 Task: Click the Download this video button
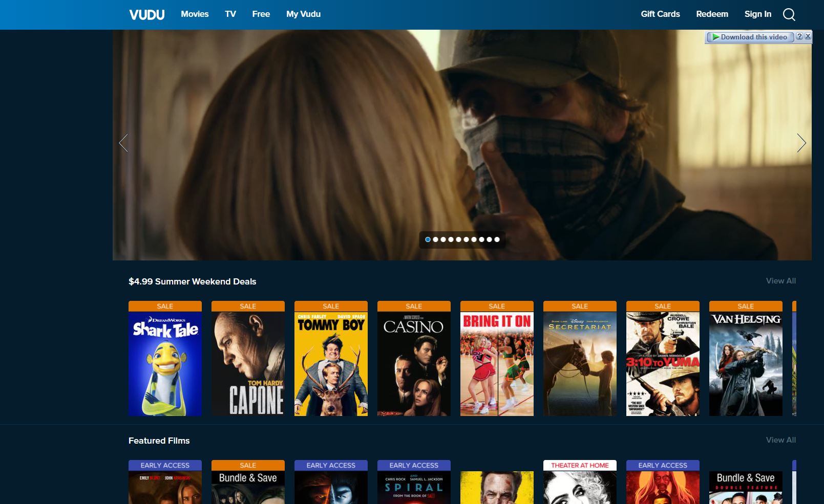pyautogui.click(x=750, y=37)
